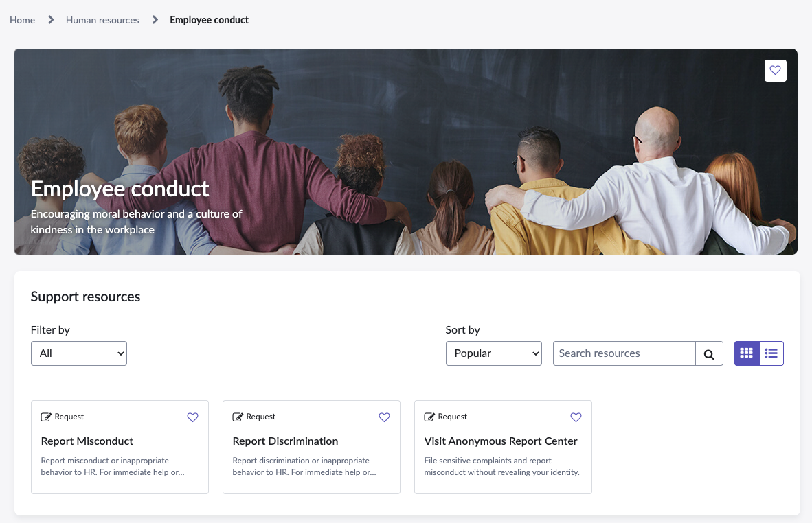Click the search magnifier icon button
Viewport: 812px width, 523px height.
[x=709, y=354]
